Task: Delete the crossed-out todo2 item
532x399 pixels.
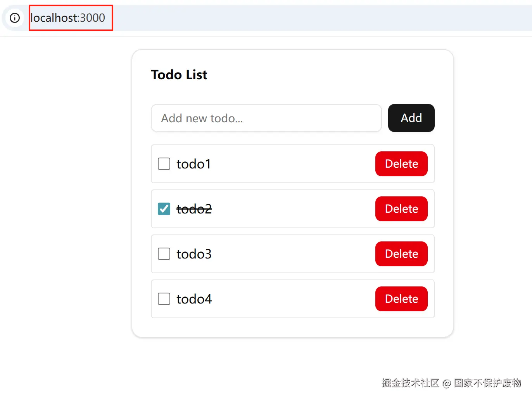Action: pyautogui.click(x=401, y=209)
